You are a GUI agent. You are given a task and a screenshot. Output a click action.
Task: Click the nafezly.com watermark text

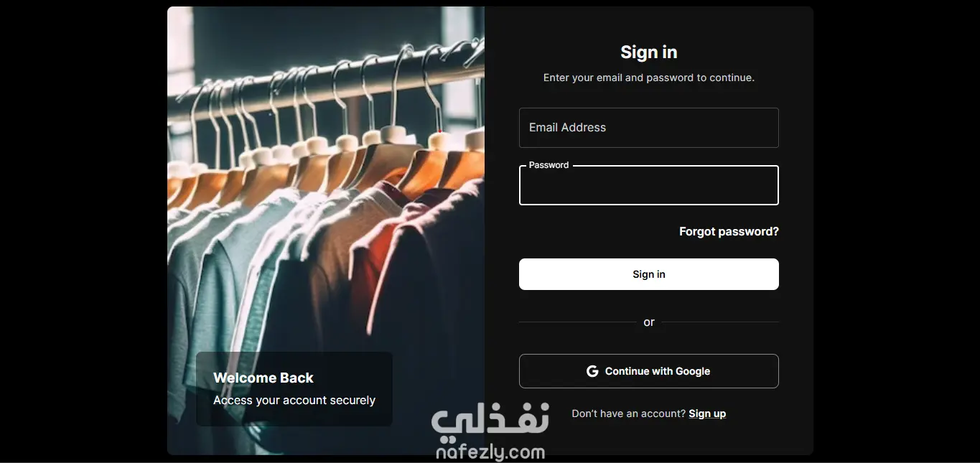point(490,452)
